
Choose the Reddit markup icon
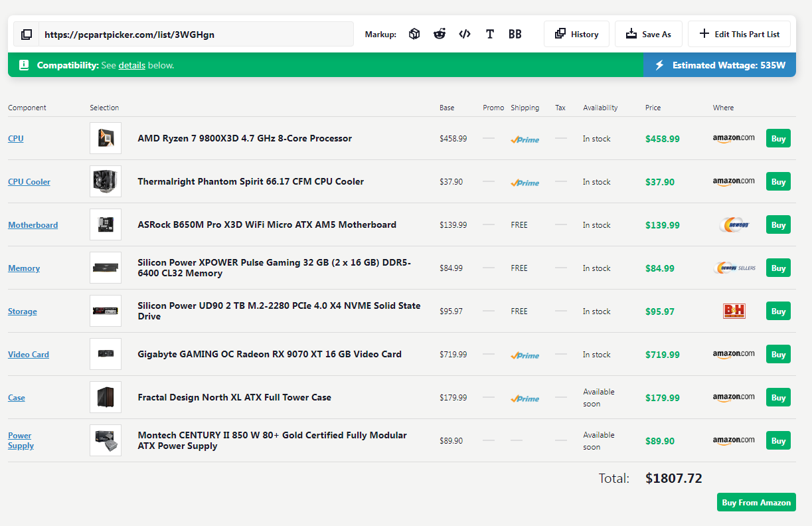[440, 34]
